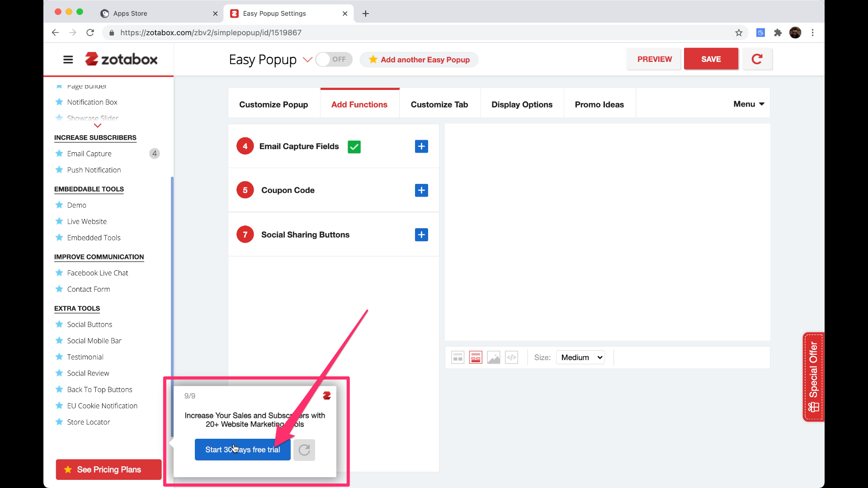Click the INCREASE SUBSCRIBERS heading

click(x=95, y=137)
